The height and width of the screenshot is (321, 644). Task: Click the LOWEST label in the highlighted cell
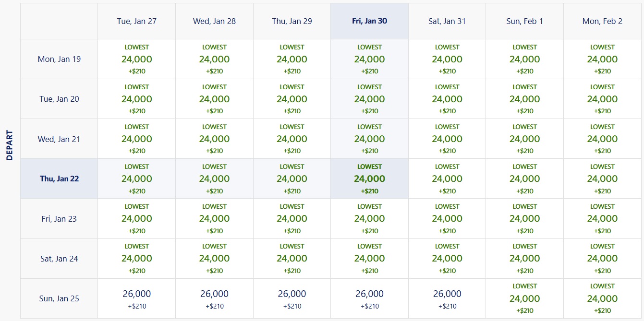[x=369, y=166]
